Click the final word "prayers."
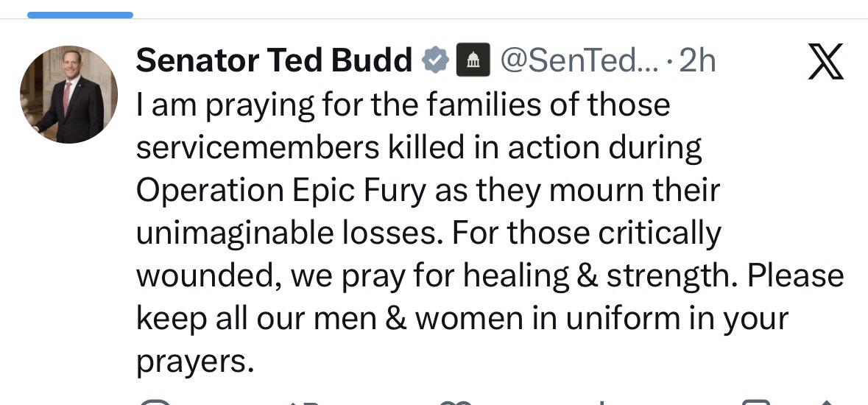The image size is (868, 405). 195,361
